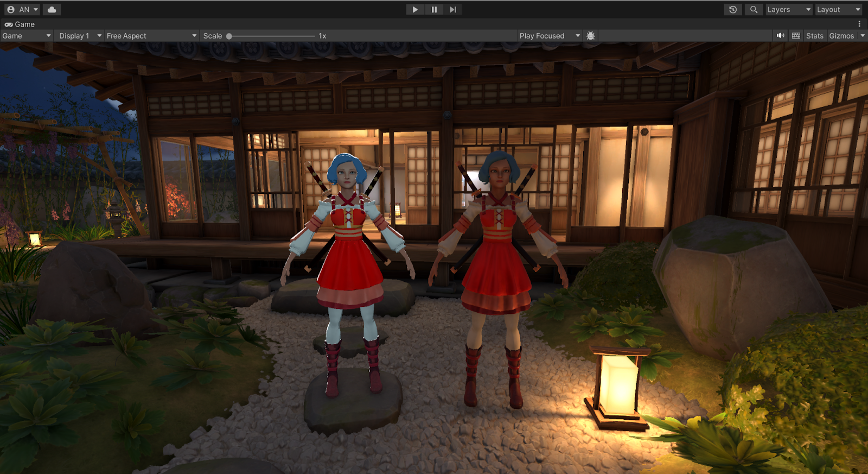Open the Display 1 dropdown
868x474 pixels.
point(80,36)
